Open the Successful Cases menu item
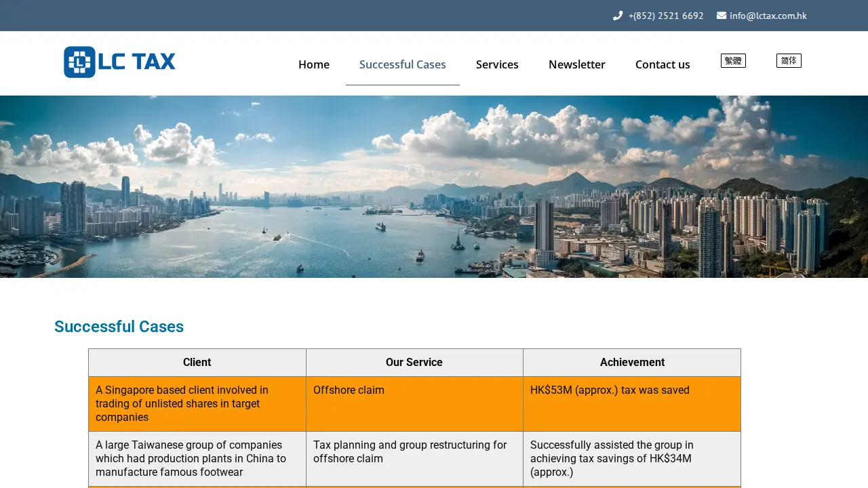 (403, 64)
